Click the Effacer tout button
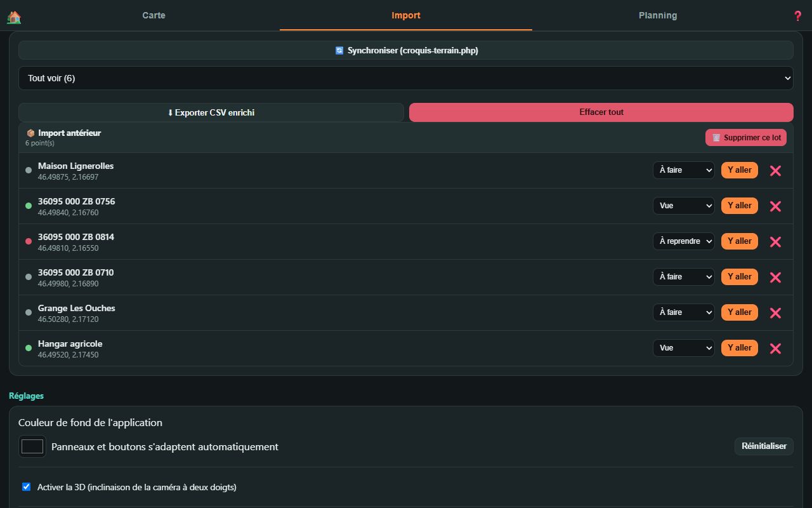The image size is (812, 508). coord(601,112)
